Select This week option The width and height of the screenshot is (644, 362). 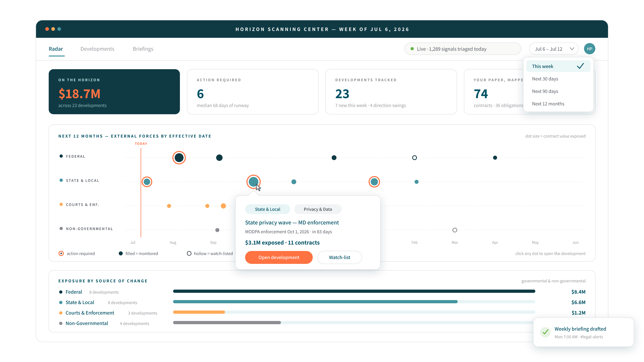558,66
